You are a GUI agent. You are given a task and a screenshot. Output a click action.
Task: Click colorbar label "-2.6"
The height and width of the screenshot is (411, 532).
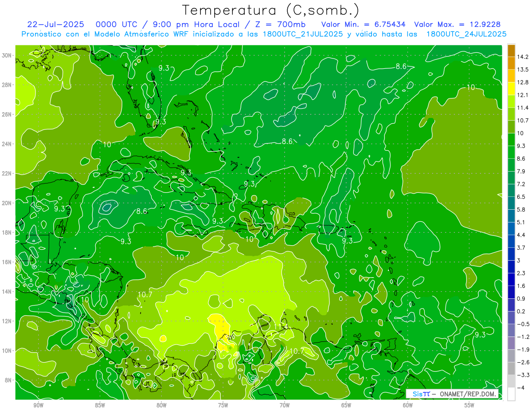[523, 362]
